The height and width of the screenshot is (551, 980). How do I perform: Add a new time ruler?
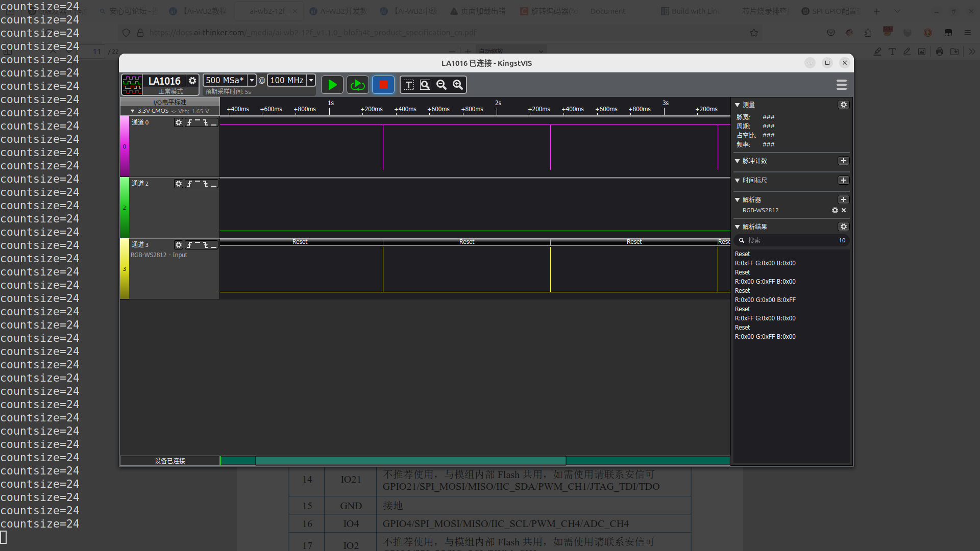tap(844, 180)
